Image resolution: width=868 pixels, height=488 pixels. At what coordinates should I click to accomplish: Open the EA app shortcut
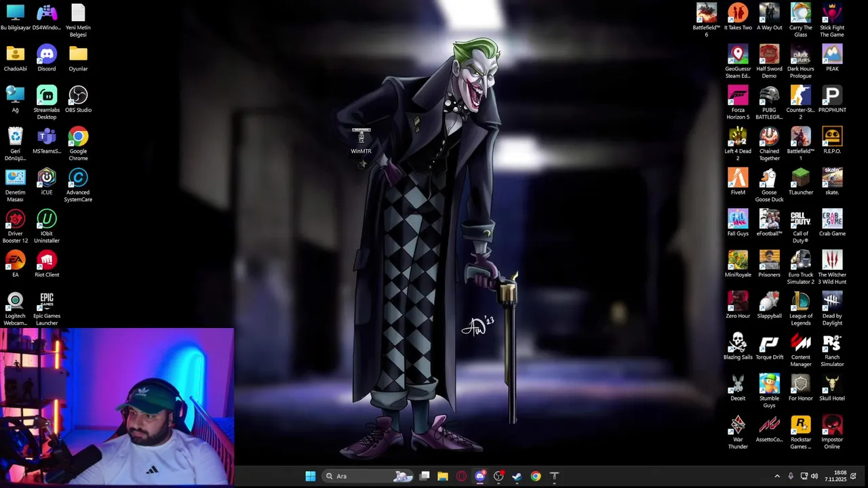coord(15,264)
